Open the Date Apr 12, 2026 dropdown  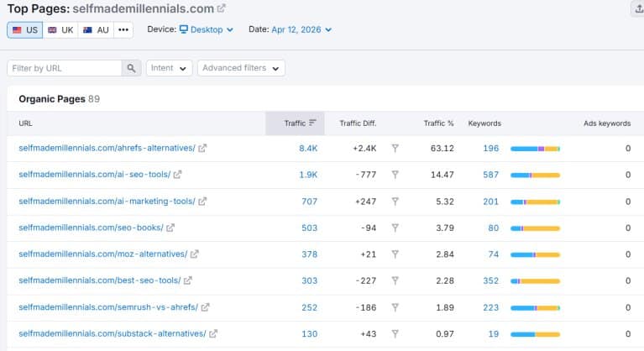(301, 29)
